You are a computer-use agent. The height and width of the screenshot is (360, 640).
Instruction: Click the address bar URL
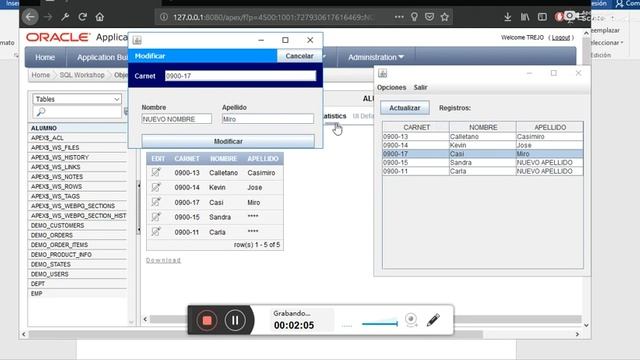click(273, 17)
